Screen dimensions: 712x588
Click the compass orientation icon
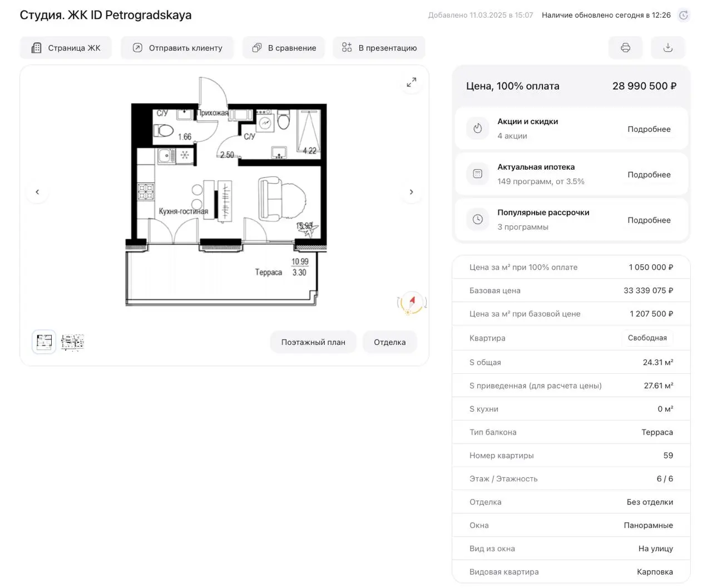[412, 303]
